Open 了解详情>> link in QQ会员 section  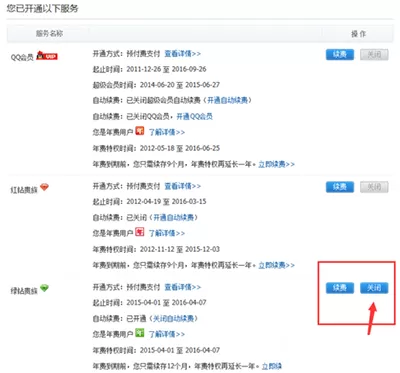(167, 132)
